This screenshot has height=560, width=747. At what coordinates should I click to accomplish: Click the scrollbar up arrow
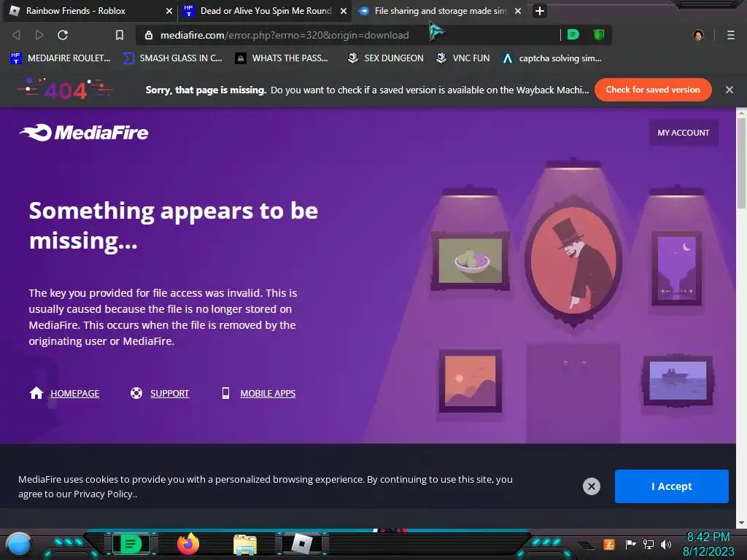coord(741,113)
